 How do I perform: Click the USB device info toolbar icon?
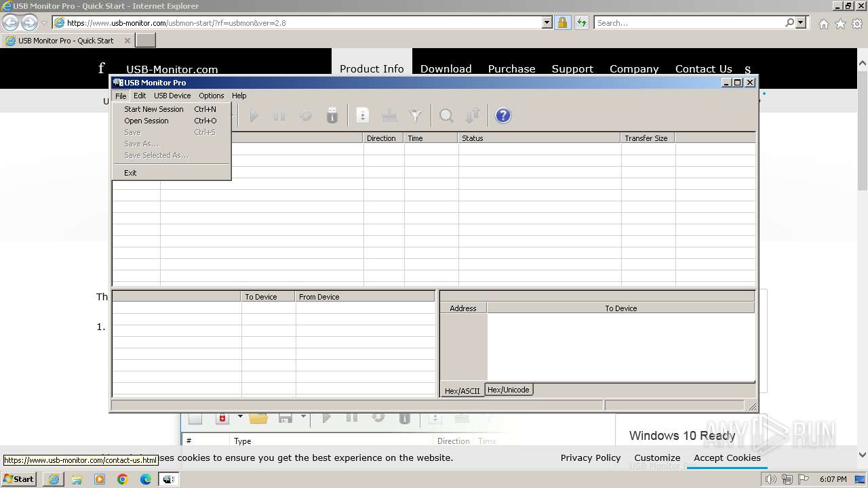coord(332,116)
